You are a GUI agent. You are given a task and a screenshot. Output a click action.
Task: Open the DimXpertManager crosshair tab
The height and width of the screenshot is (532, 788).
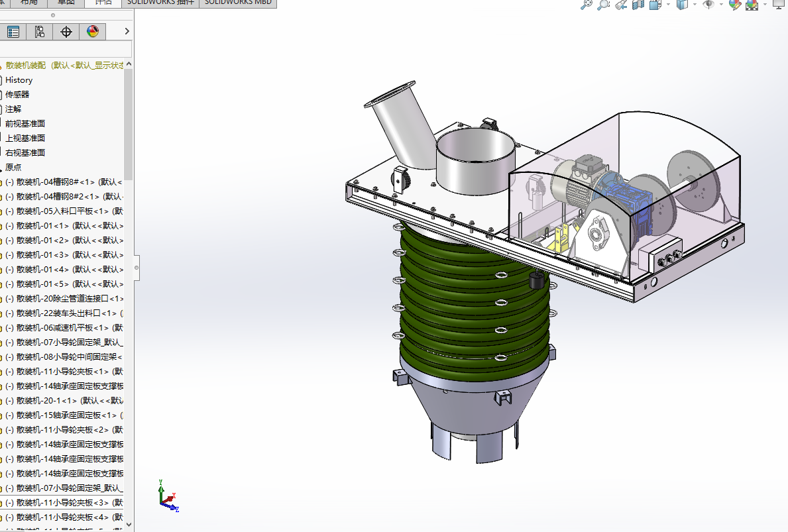(66, 32)
